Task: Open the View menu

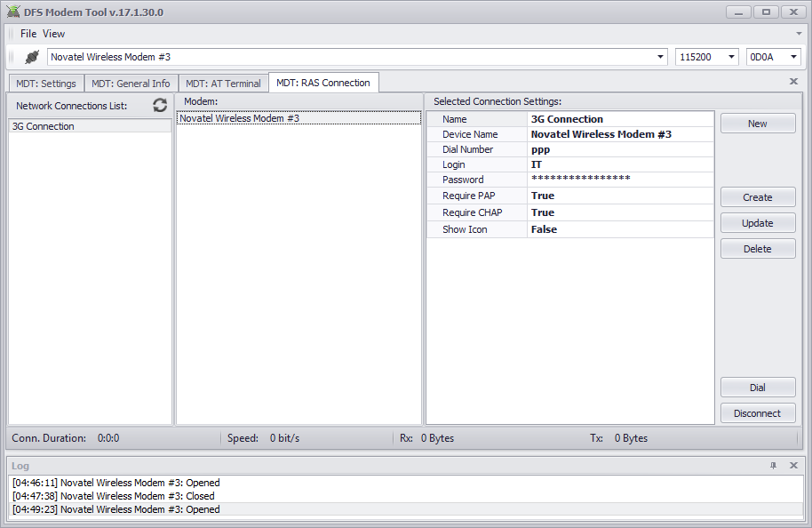Action: (x=54, y=34)
